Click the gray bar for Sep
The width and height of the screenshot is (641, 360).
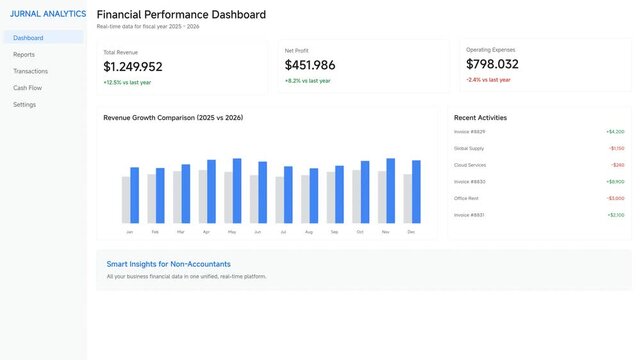coord(331,198)
